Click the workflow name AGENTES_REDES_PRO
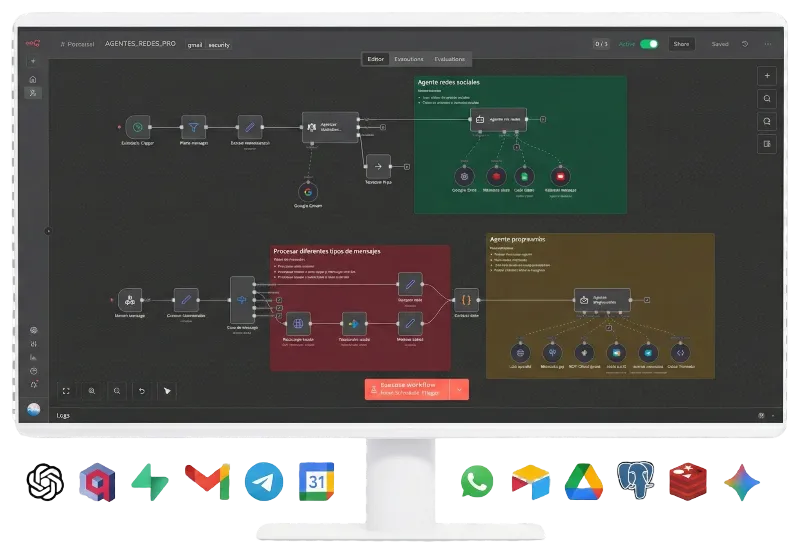 click(140, 44)
